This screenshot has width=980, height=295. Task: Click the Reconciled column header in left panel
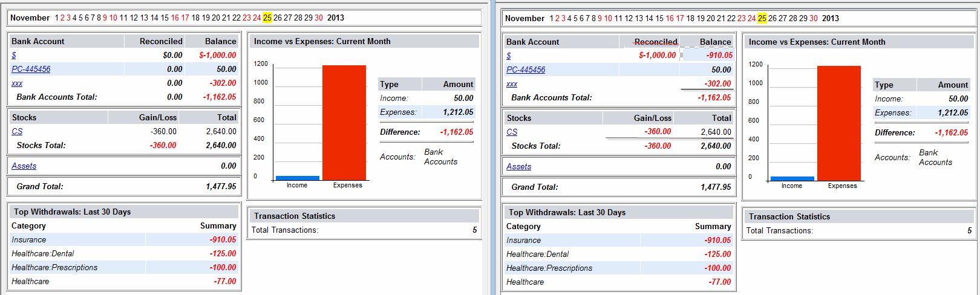[x=161, y=41]
